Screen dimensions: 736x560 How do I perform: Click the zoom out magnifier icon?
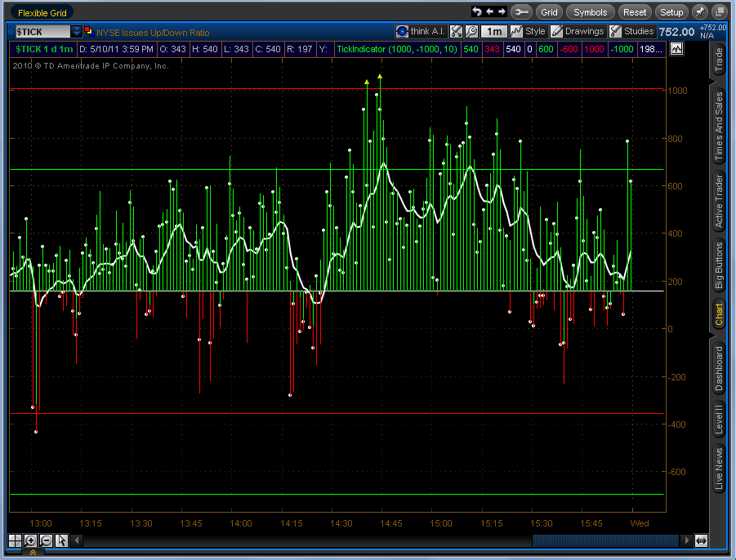click(46, 540)
